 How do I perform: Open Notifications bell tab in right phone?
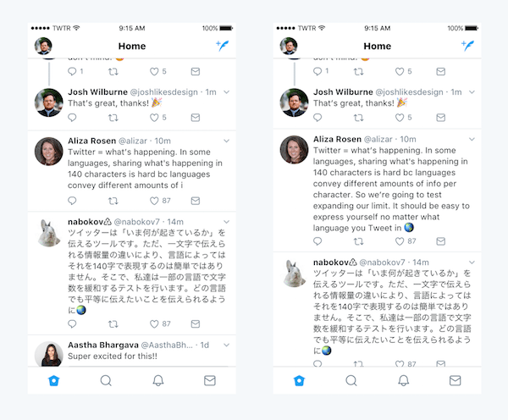pos(403,380)
